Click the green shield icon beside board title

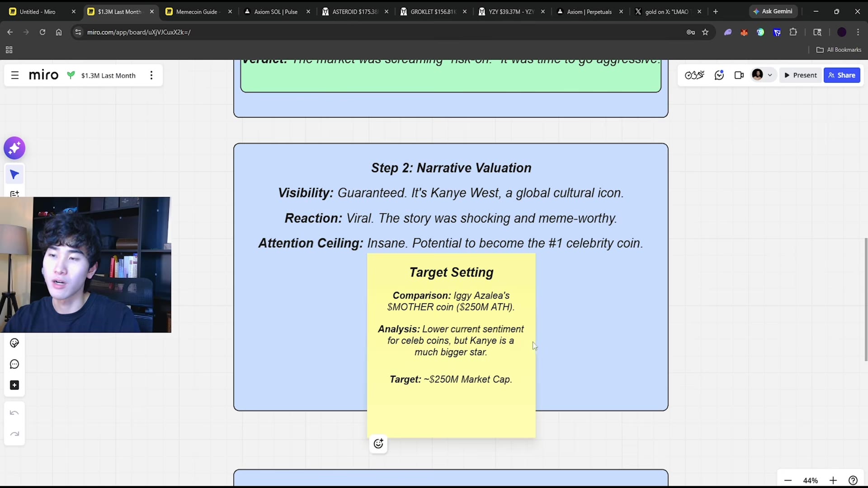click(x=71, y=75)
